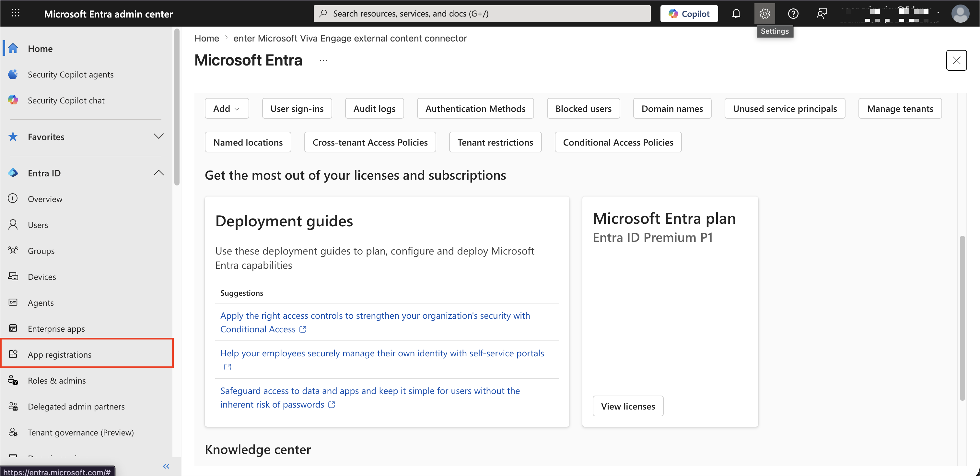Open the Conditional Access deployment guide link

pos(375,322)
